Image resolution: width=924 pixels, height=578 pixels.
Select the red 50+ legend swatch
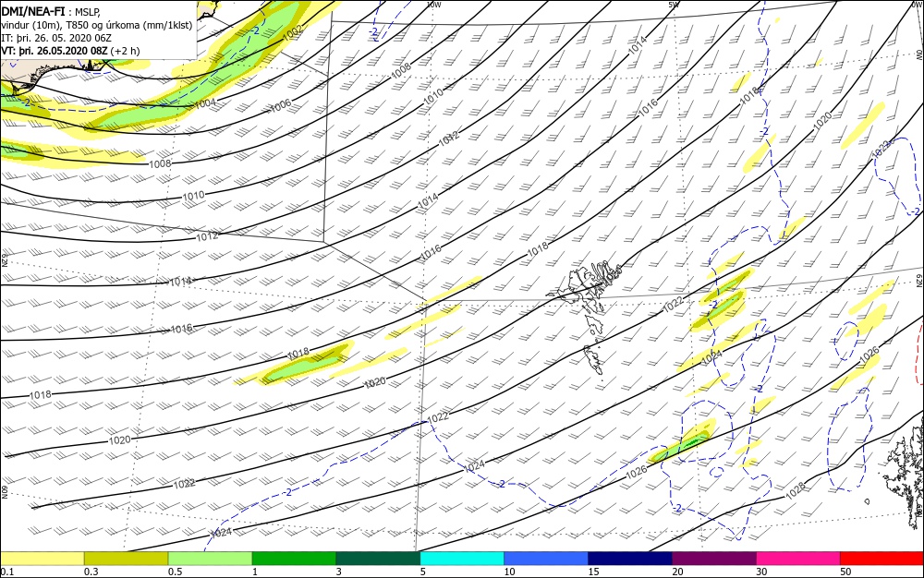click(881, 559)
